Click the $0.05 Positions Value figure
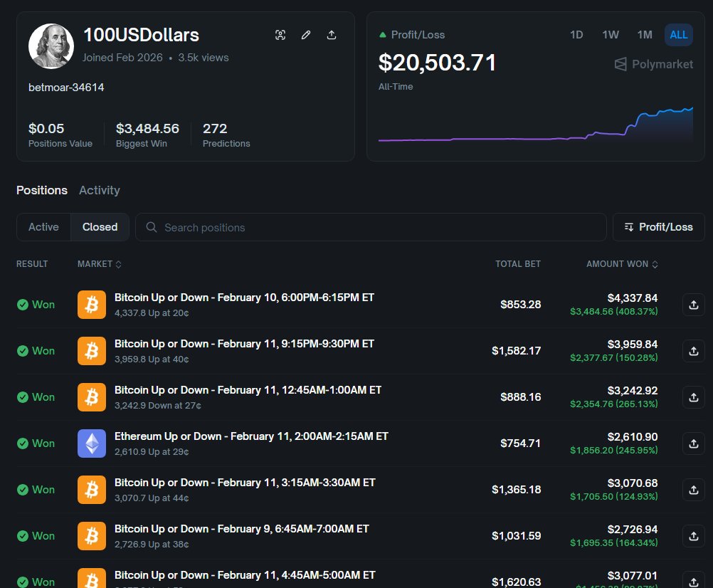The height and width of the screenshot is (588, 713). [46, 129]
